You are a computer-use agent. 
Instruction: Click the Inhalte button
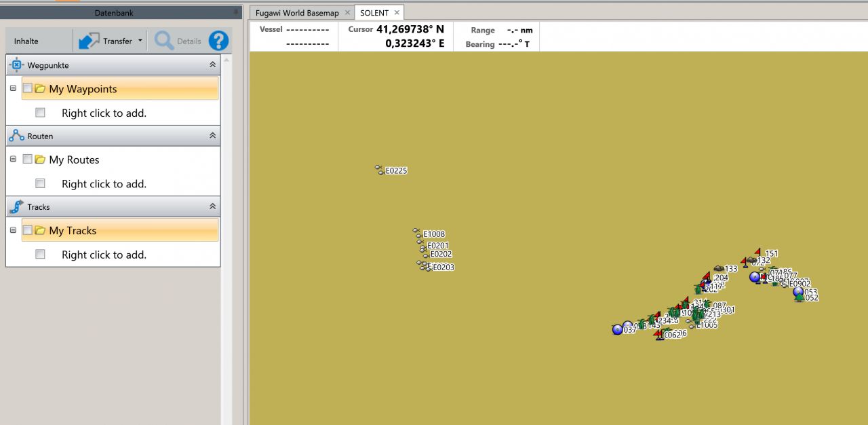(x=26, y=41)
